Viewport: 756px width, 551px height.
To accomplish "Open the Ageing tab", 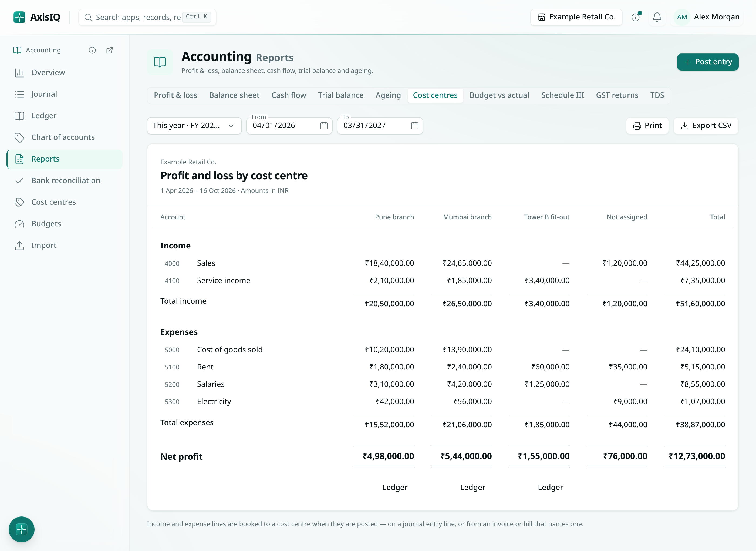I will tap(388, 95).
